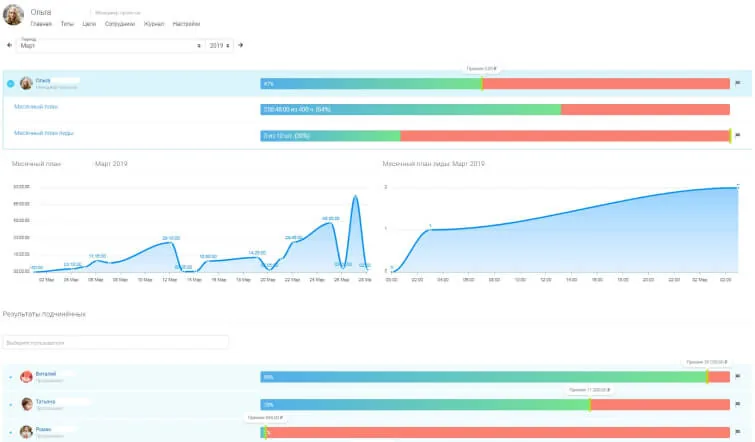Image resolution: width=755 pixels, height=442 pixels.
Task: Focus the user selection input field
Action: coord(116,343)
